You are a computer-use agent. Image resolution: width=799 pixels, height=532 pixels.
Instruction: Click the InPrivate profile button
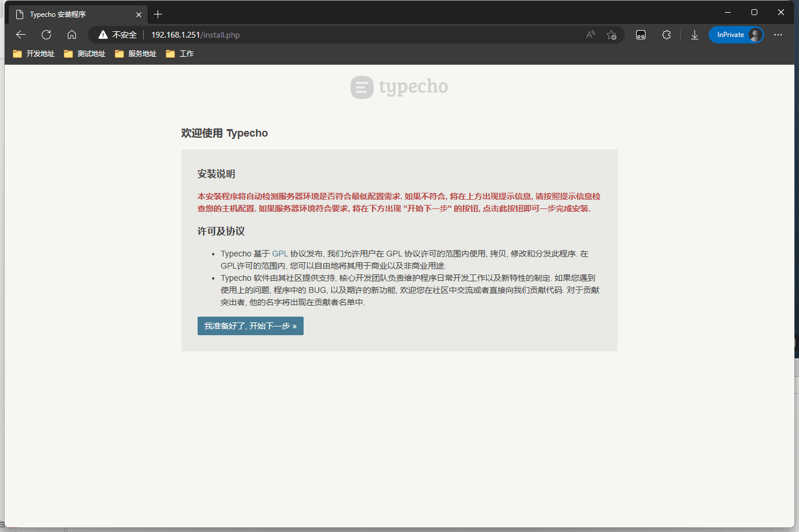736,35
